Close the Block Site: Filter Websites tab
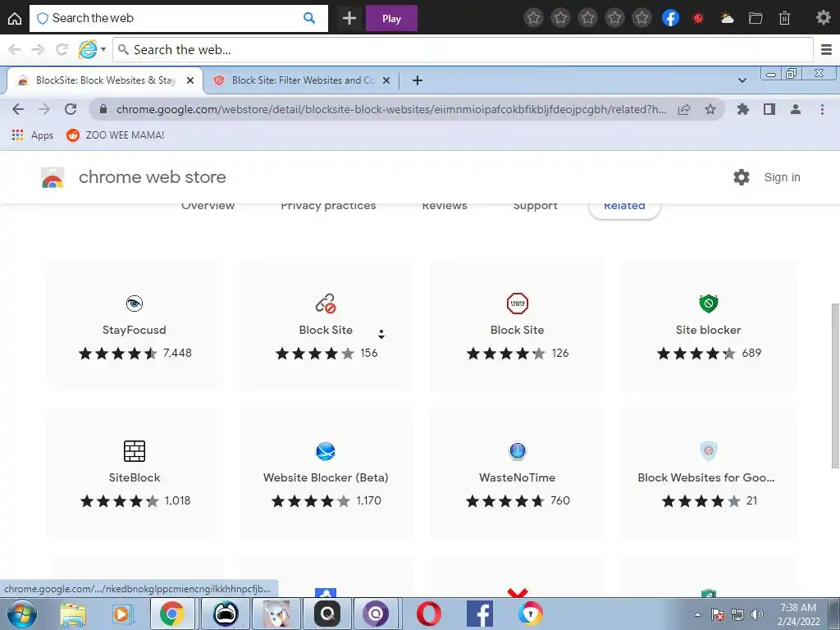This screenshot has height=630, width=840. point(386,80)
